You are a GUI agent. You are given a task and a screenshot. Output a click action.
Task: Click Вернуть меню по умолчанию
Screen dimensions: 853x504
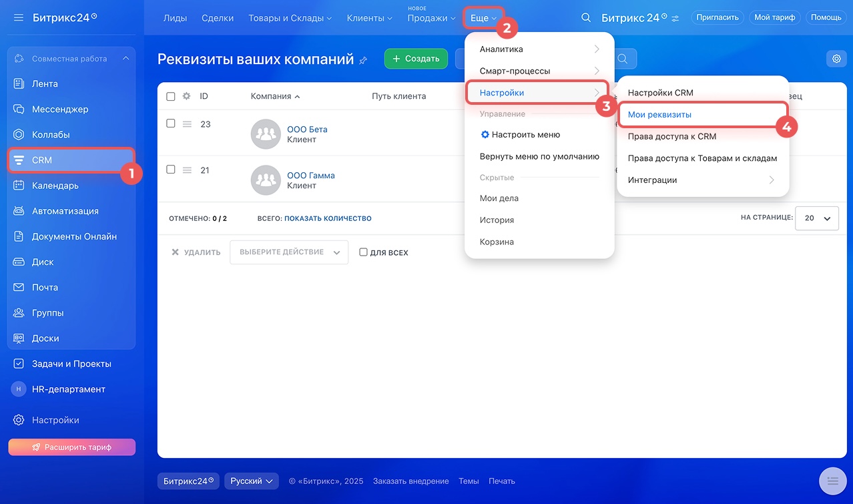point(539,156)
